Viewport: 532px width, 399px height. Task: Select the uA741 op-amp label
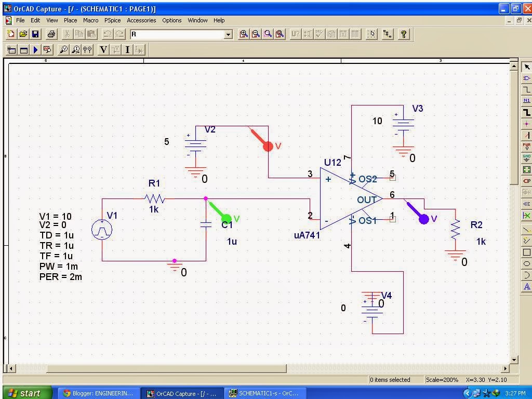tap(307, 235)
